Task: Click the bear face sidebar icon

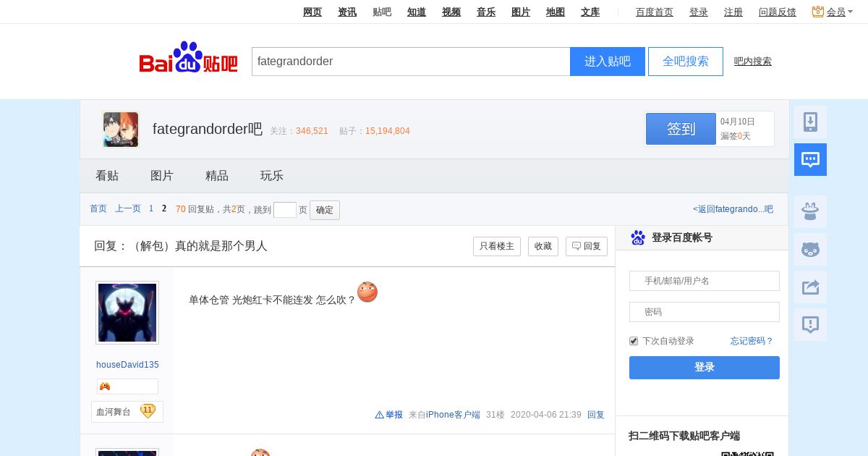Action: tap(810, 249)
